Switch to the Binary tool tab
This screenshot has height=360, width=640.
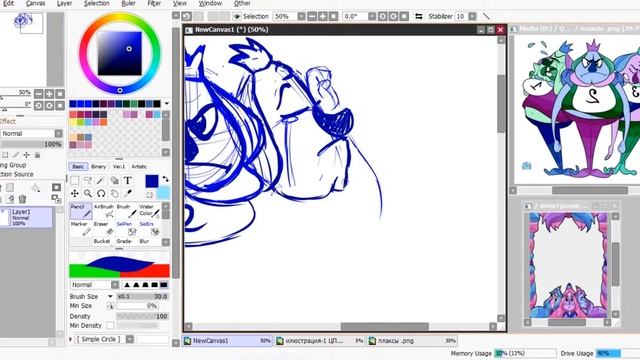click(98, 167)
